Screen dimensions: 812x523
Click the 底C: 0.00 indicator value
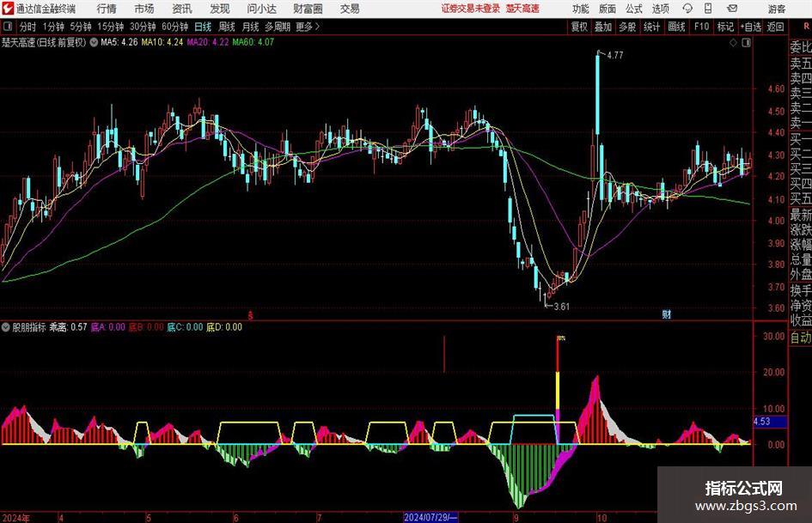tap(185, 327)
